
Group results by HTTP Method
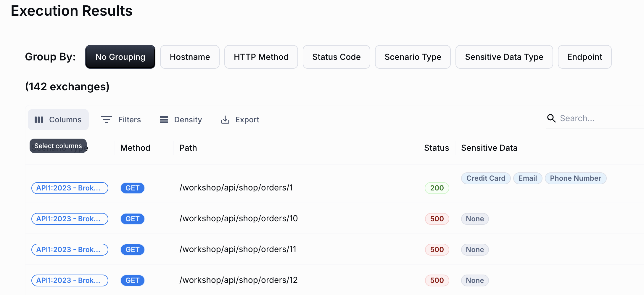pos(261,57)
